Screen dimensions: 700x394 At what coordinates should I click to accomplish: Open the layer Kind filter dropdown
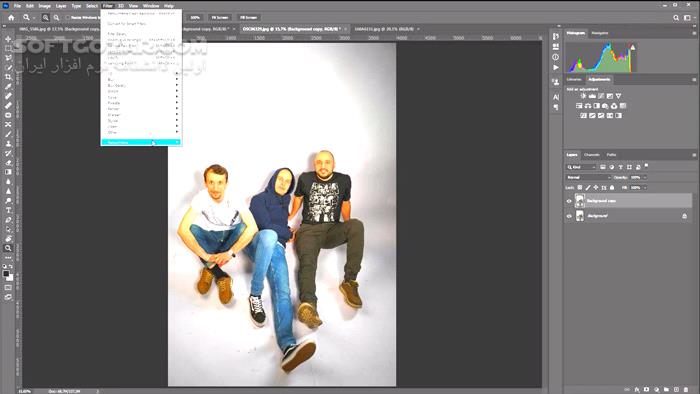tap(581, 167)
